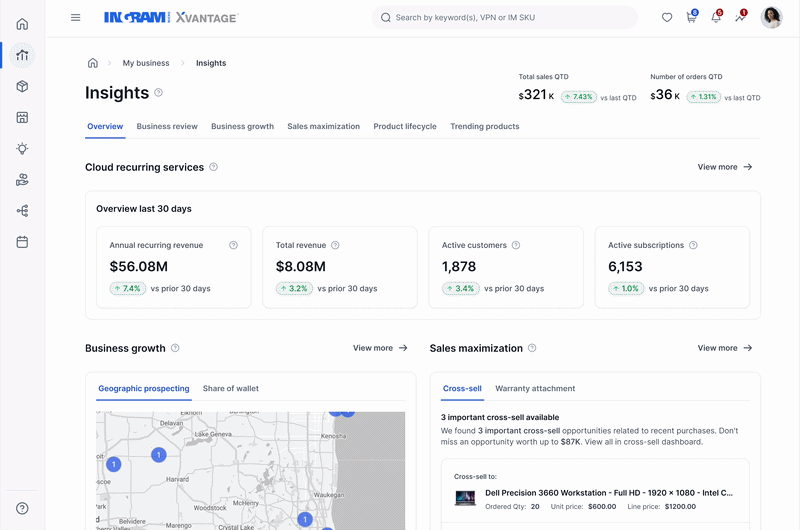Click the search by keyword field
800x530 pixels.
(505, 17)
